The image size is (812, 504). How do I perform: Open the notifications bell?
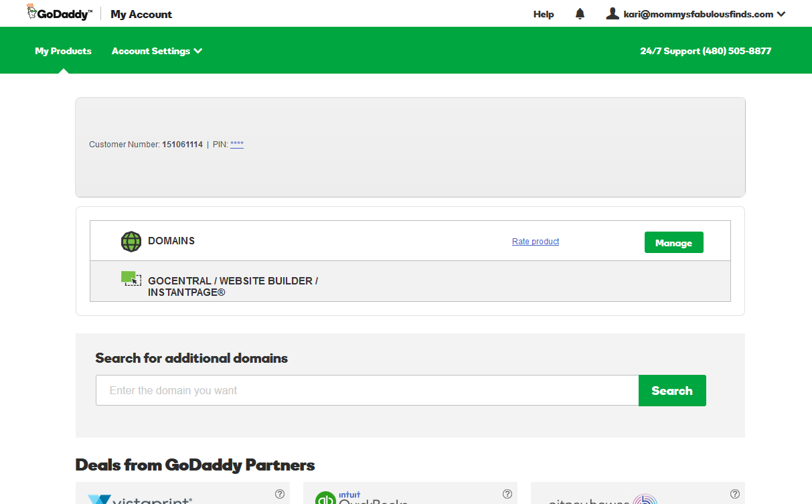(580, 14)
